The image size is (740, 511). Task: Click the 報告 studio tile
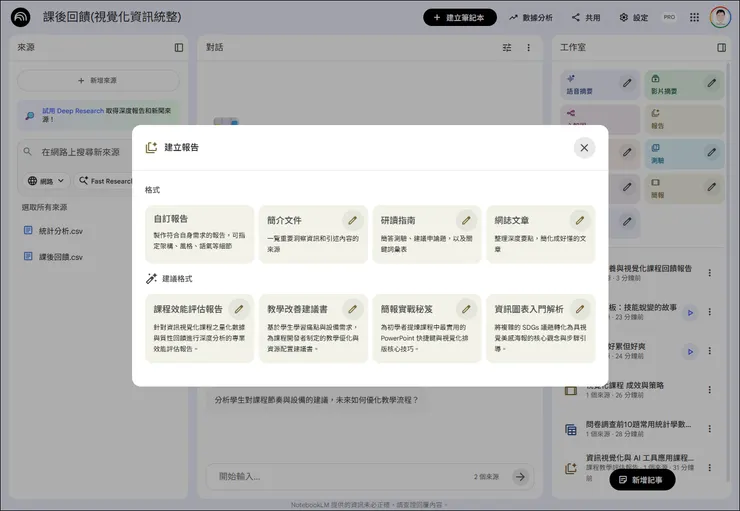tap(684, 119)
